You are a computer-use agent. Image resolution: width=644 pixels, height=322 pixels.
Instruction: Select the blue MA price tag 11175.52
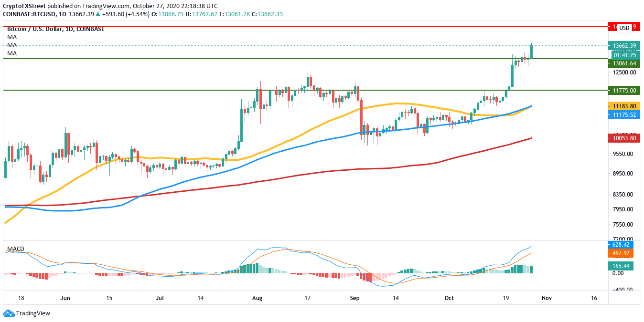click(625, 115)
